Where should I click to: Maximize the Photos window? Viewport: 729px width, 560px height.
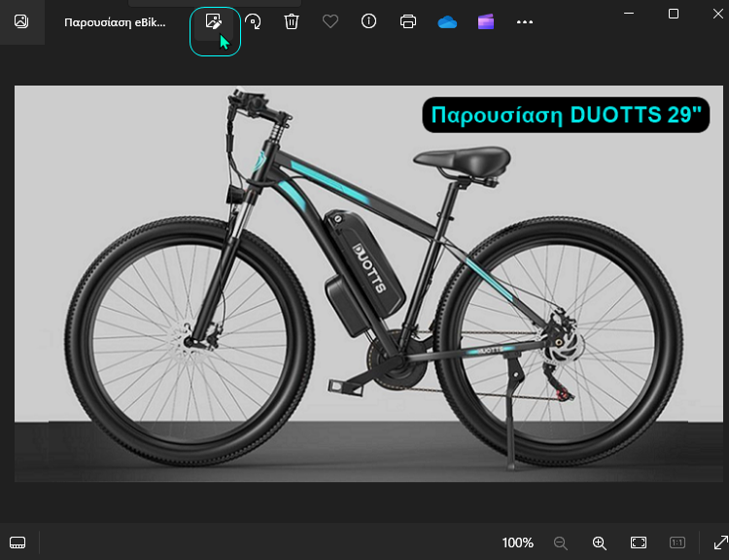point(674,14)
